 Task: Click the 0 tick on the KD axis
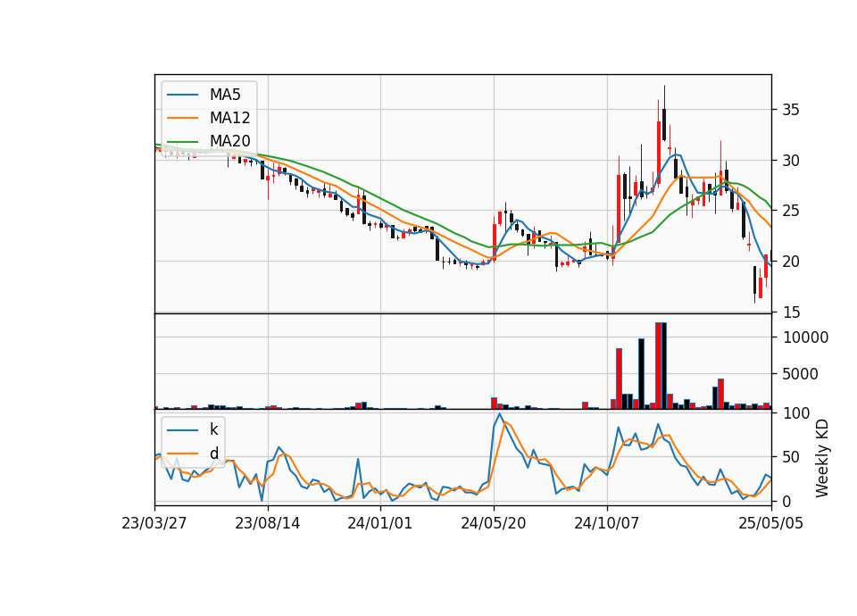[x=786, y=501]
